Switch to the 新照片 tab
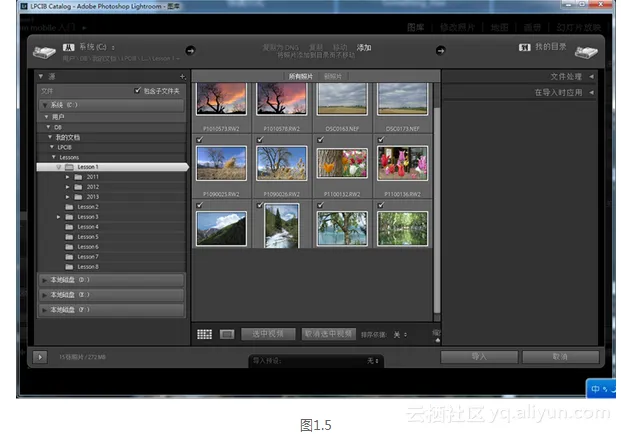Viewport: 621px width, 434px height. [333, 76]
